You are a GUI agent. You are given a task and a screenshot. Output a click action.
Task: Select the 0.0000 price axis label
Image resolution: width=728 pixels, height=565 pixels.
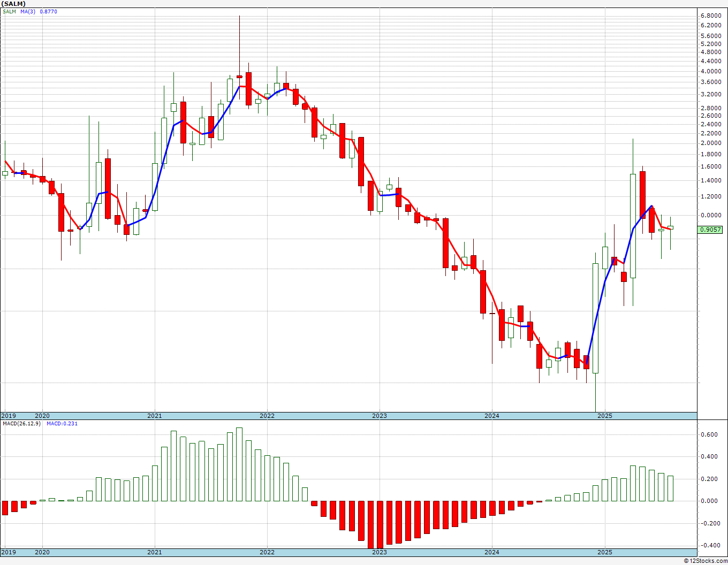pyautogui.click(x=710, y=215)
